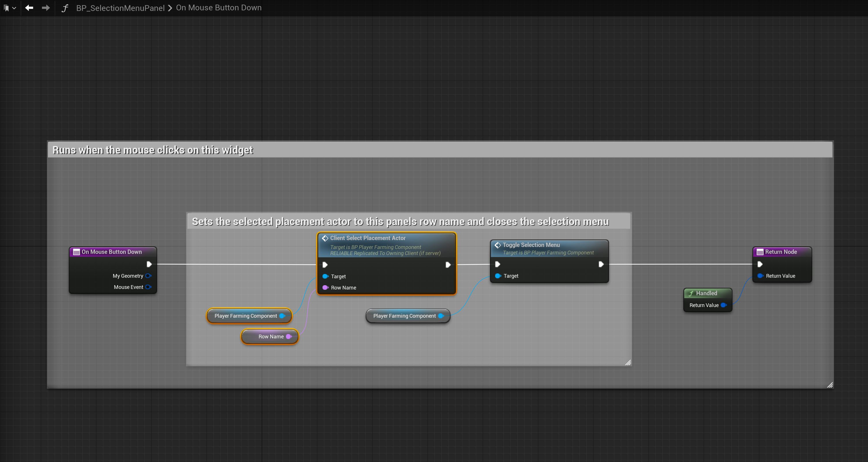Viewport: 868px width, 462px height.
Task: Select the Handled function node header
Action: (x=706, y=293)
